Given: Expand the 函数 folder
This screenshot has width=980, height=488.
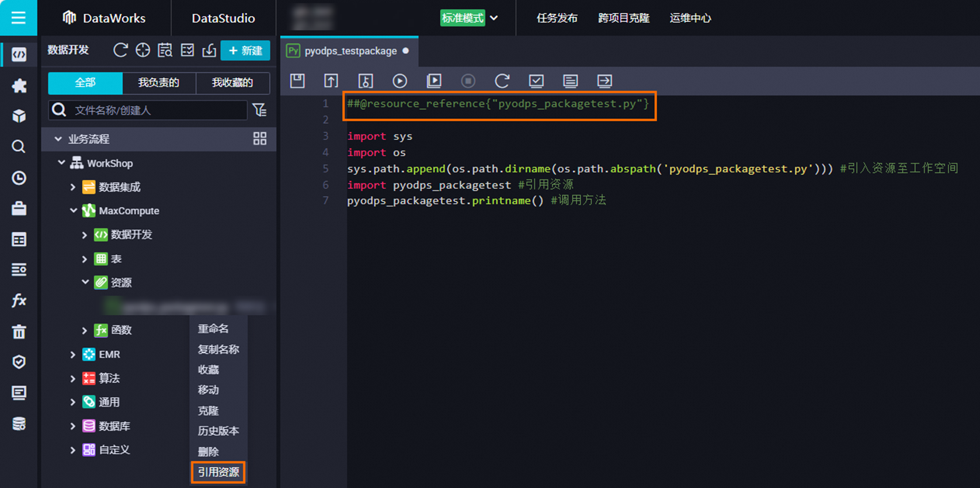Looking at the screenshot, I should click(x=84, y=330).
